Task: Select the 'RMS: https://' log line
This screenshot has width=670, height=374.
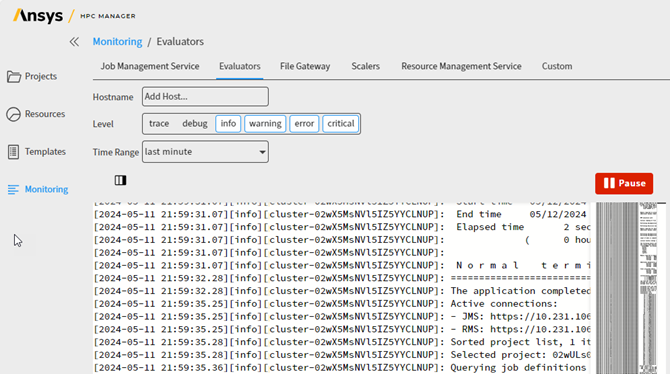Action: (x=342, y=330)
